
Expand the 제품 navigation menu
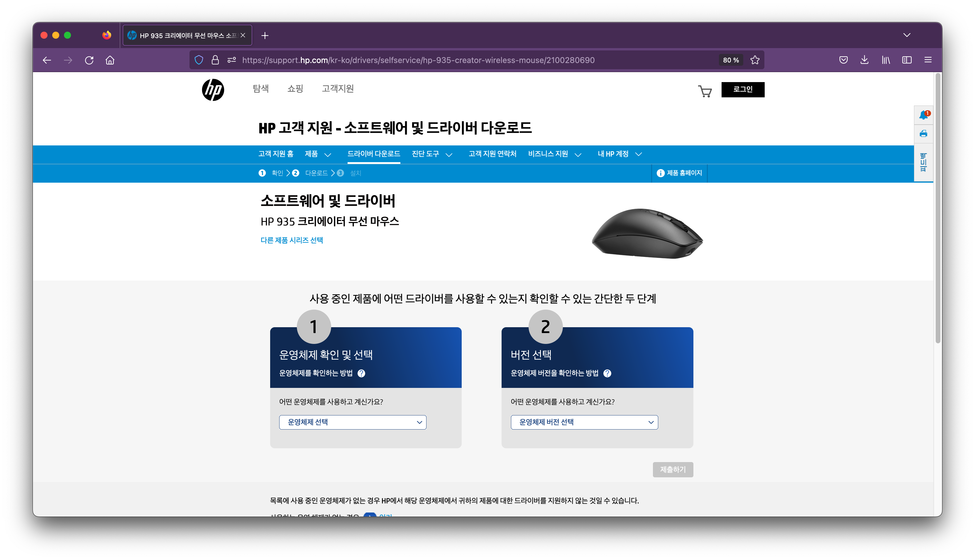click(x=317, y=154)
